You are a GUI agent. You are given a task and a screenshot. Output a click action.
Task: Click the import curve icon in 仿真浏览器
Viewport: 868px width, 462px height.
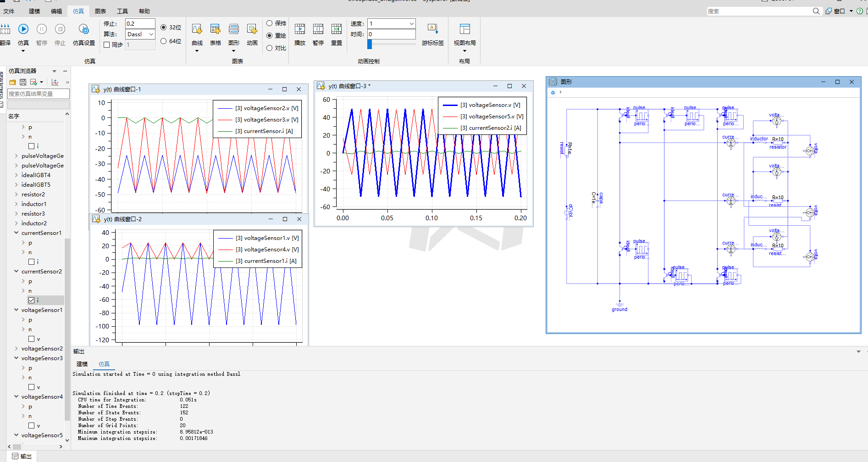tap(55, 82)
